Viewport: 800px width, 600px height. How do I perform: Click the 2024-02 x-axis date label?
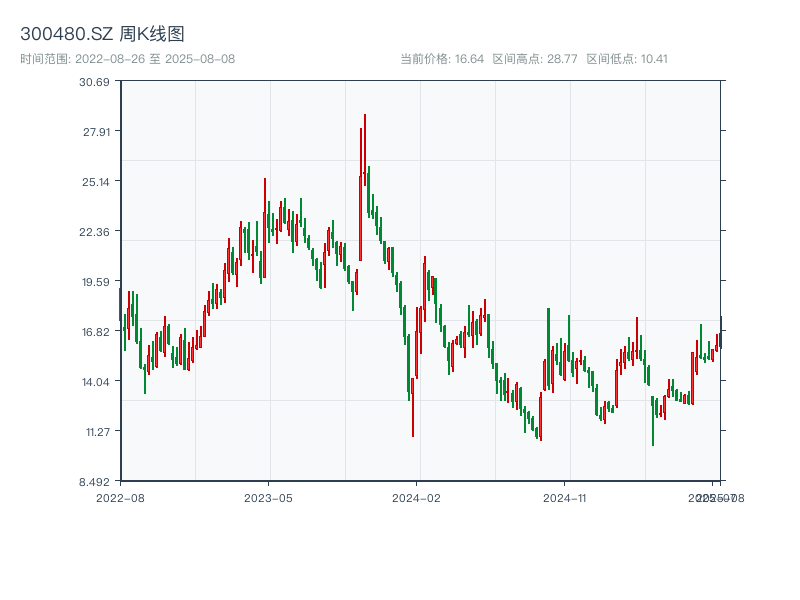(x=416, y=497)
